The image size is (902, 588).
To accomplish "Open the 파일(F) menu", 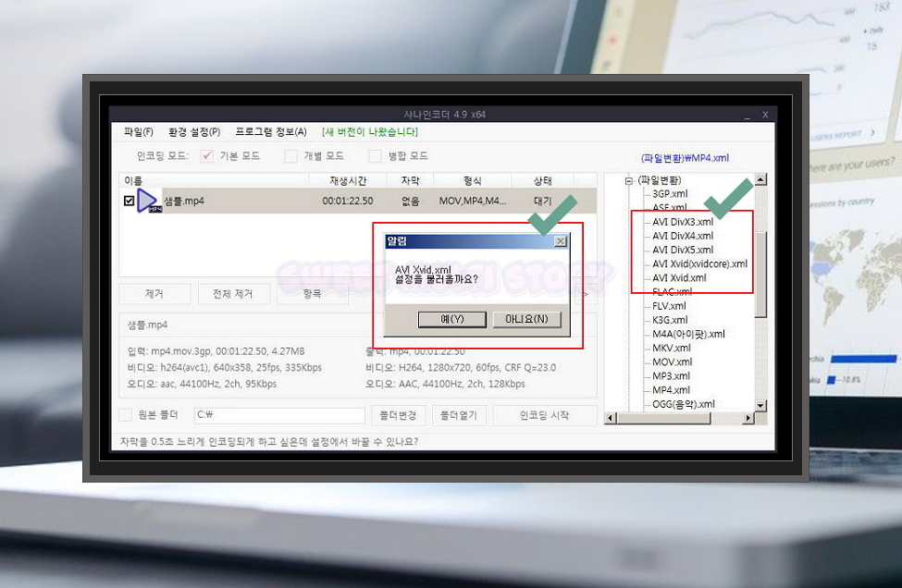I will tap(138, 132).
